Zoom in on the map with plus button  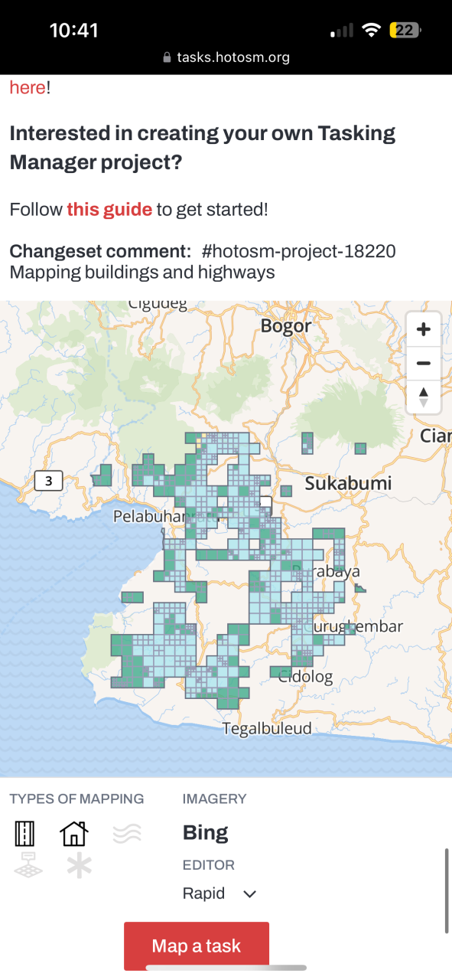point(423,330)
